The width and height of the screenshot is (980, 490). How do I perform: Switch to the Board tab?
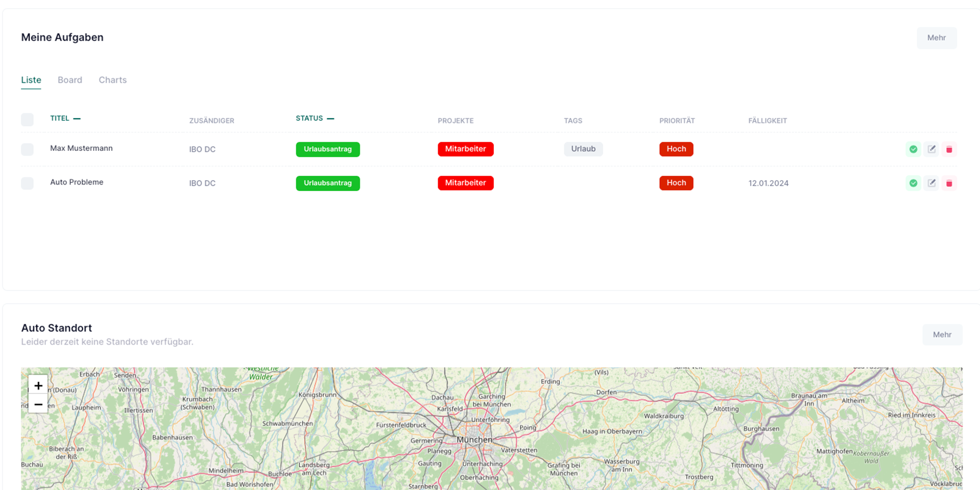70,80
